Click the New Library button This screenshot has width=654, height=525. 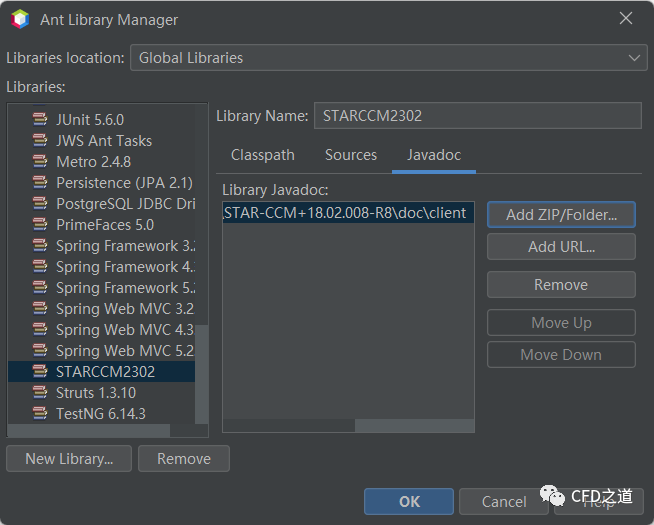tap(69, 458)
